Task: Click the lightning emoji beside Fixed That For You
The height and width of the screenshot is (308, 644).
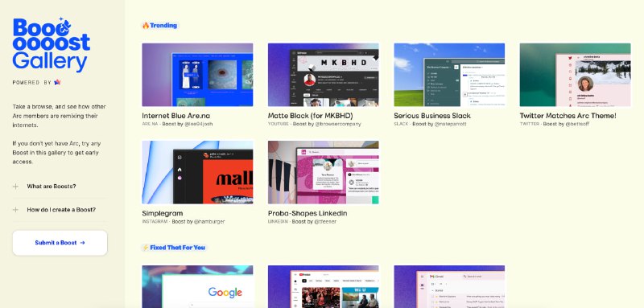Action: point(146,248)
